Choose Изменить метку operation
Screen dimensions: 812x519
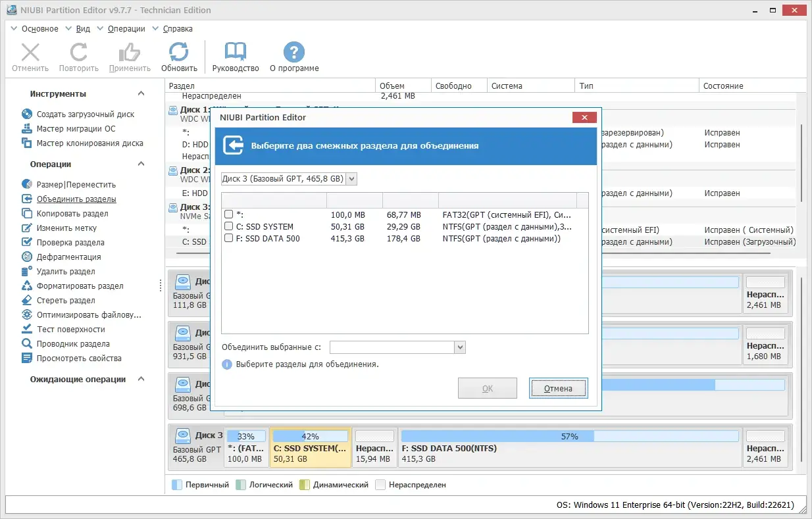pos(66,228)
